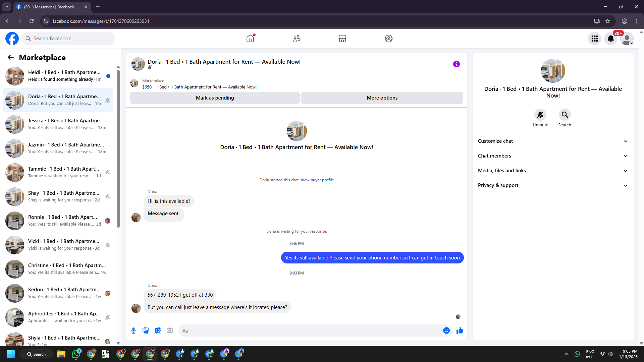Expand Chat members section
644x362 pixels.
coord(552,156)
